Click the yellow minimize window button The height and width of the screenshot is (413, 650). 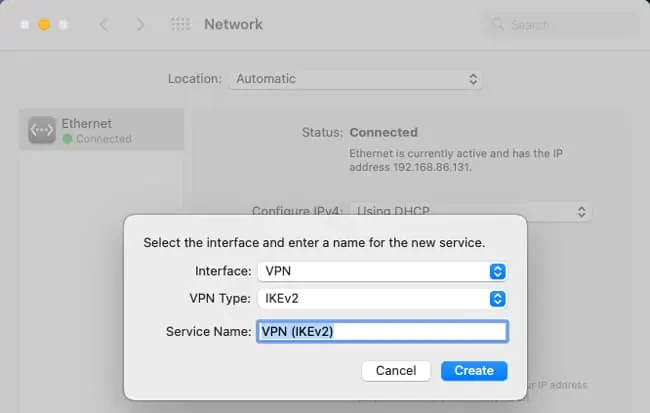tap(43, 24)
